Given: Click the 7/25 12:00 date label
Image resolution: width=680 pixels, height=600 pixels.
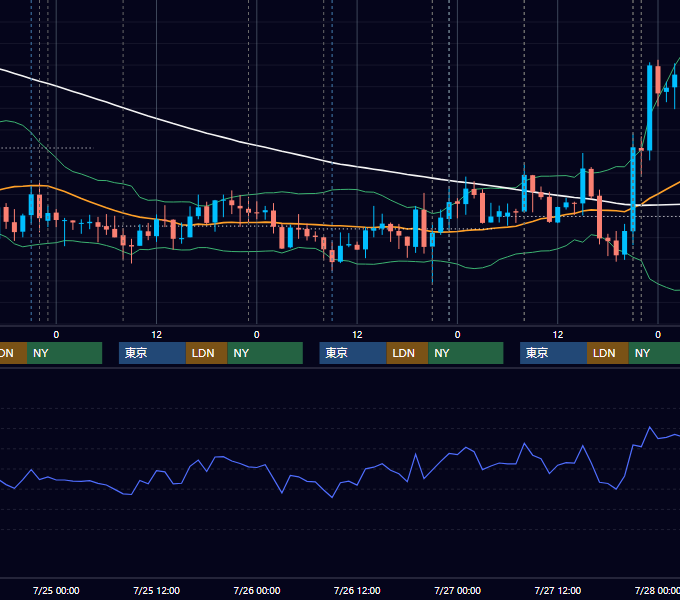Looking at the screenshot, I should [157, 590].
